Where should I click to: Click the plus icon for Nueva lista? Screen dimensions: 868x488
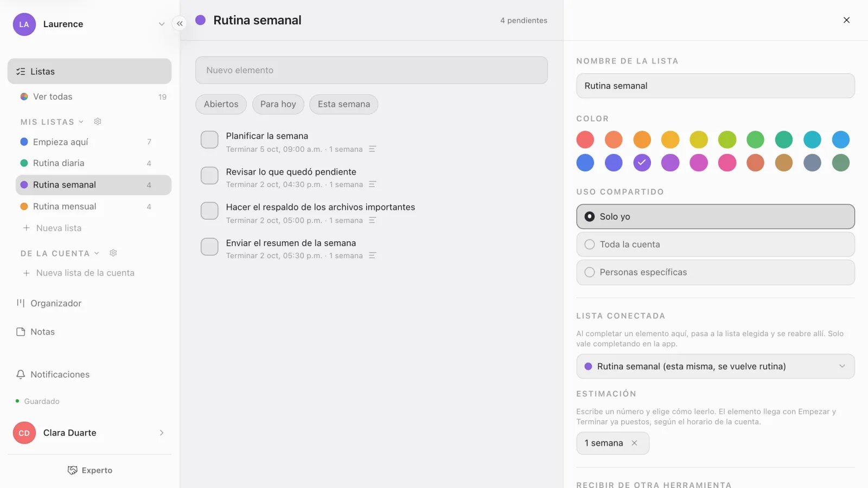[26, 228]
